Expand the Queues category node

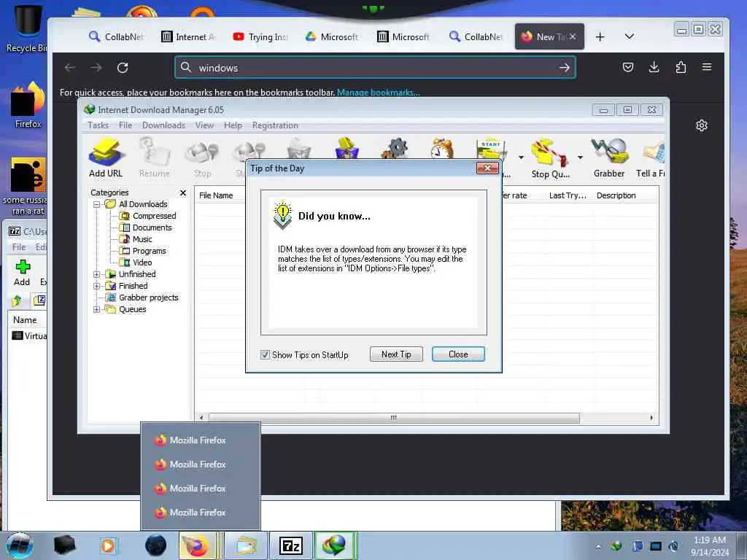(97, 309)
